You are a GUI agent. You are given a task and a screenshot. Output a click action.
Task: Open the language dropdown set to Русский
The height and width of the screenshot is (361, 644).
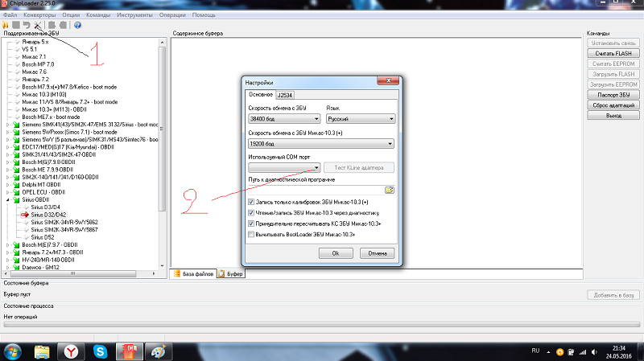pyautogui.click(x=359, y=118)
